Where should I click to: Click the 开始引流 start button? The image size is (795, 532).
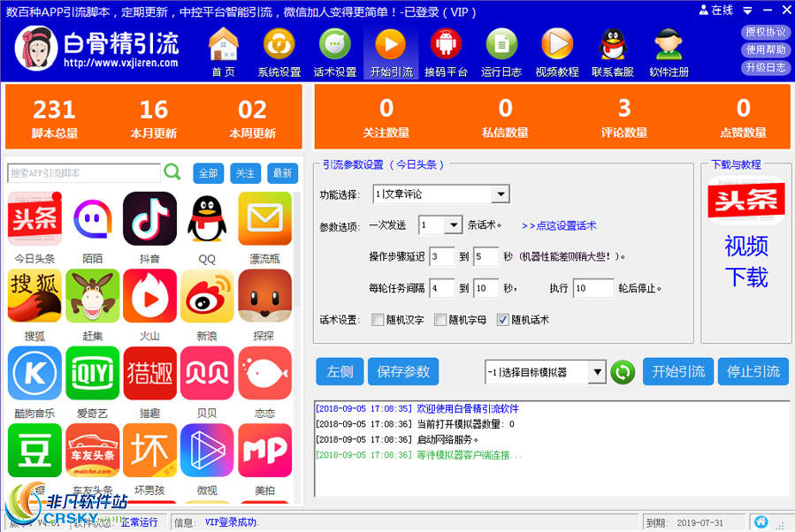pos(677,372)
